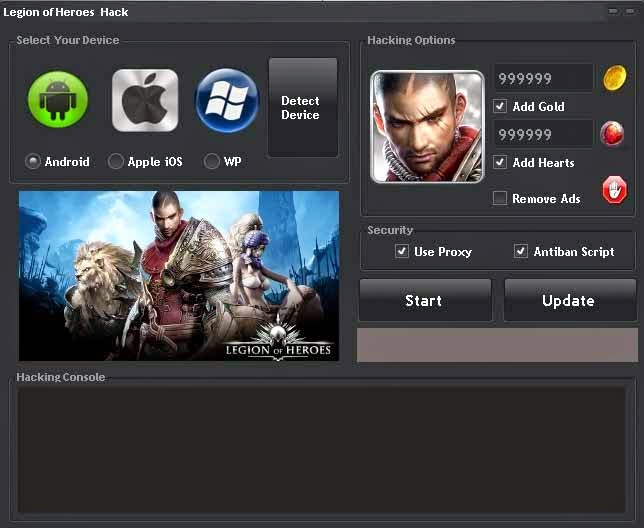Enable the Remove Ads checkbox
Viewport: 644px width, 528px height.
499,198
